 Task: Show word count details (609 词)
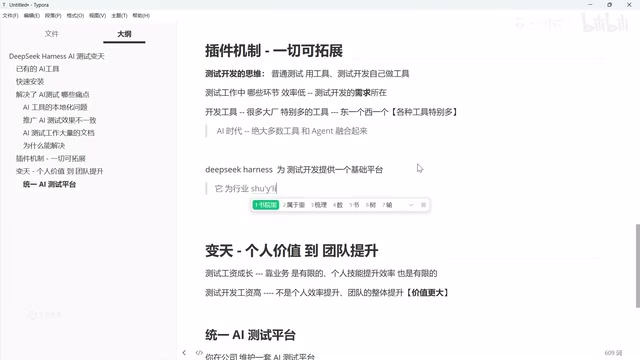click(613, 353)
